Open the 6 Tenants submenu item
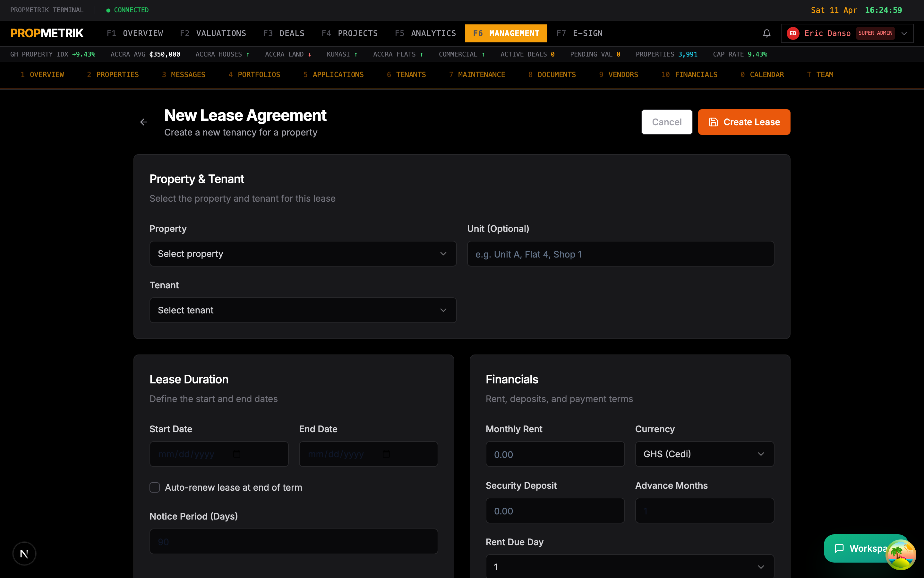 tap(406, 74)
